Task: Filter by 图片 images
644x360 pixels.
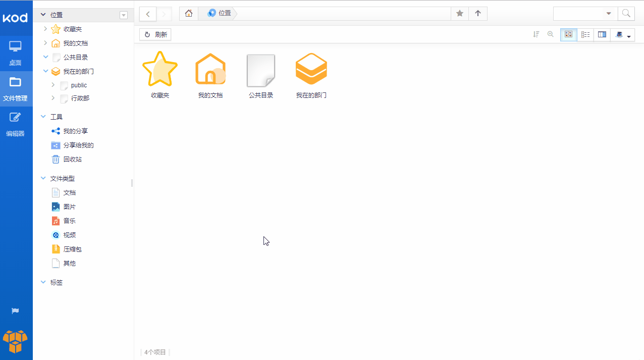Action: tap(69, 207)
